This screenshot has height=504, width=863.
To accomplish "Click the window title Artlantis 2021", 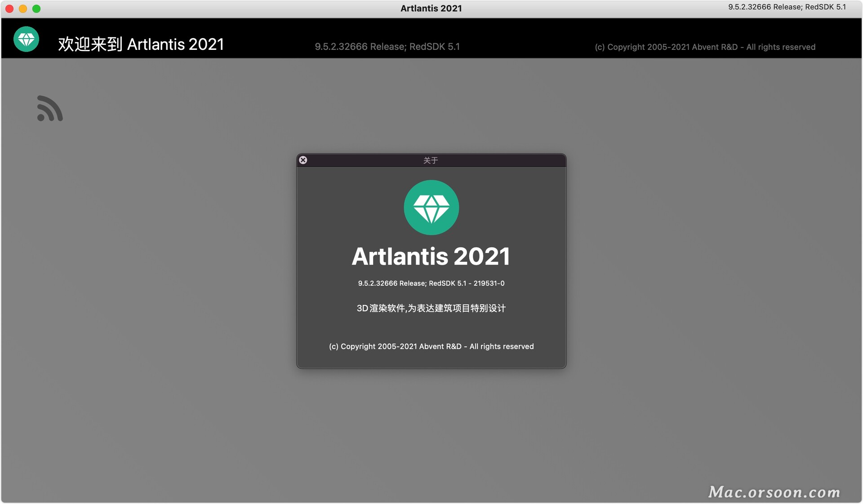I will pos(431,9).
